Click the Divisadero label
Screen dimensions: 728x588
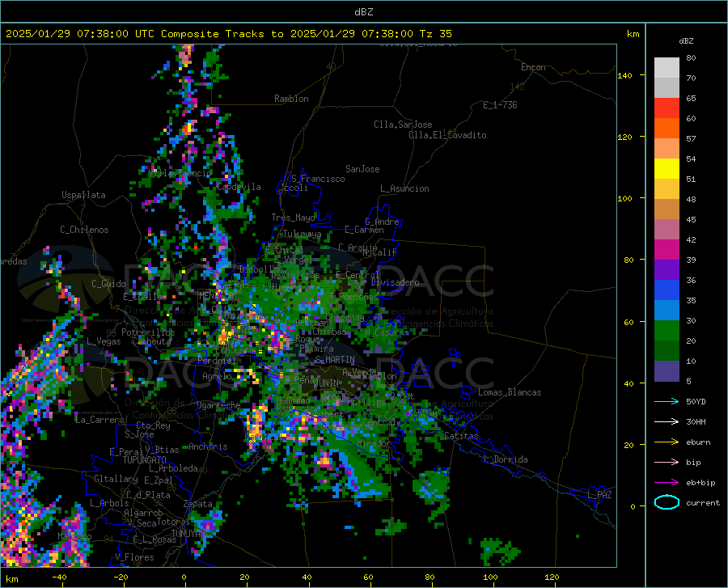[395, 282]
